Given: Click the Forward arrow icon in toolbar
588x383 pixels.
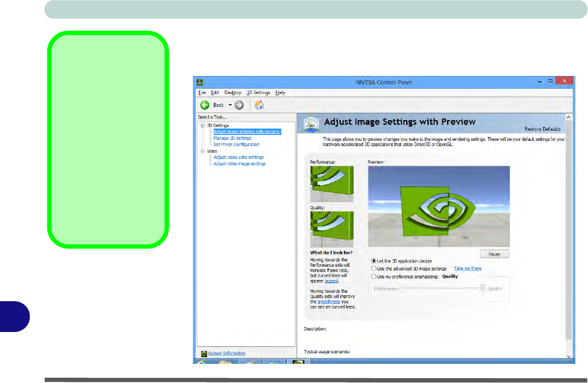Looking at the screenshot, I should pos(239,105).
